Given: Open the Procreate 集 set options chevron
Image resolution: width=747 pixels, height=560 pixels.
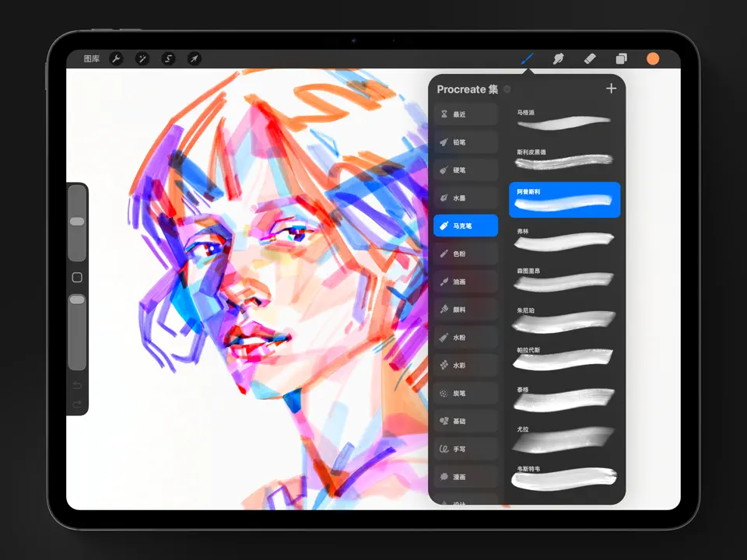Looking at the screenshot, I should click(x=507, y=89).
